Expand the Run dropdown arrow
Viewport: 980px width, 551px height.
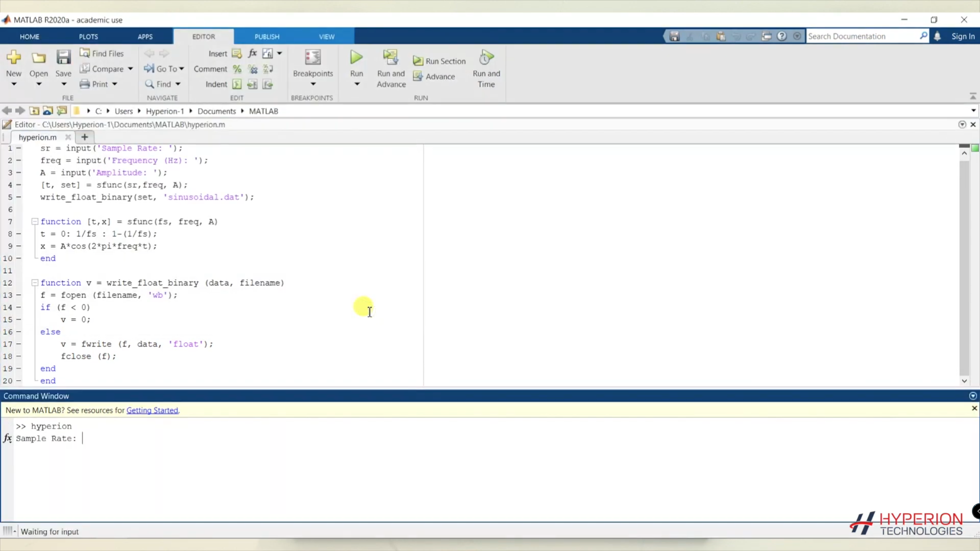[356, 84]
